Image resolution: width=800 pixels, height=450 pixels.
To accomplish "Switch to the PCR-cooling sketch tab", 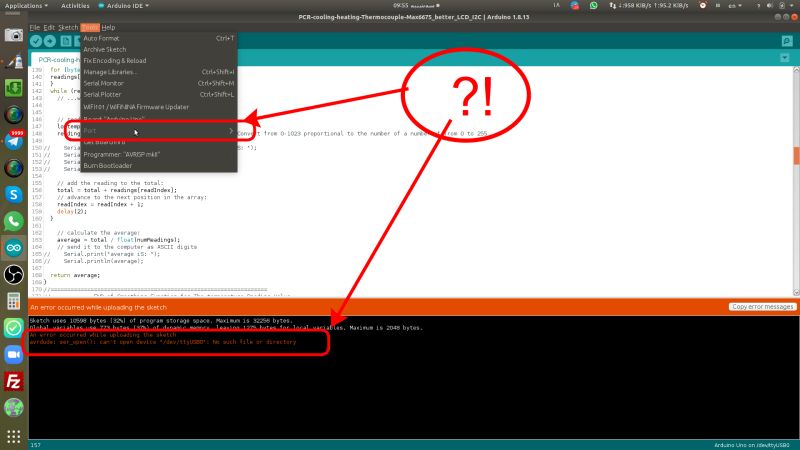I will click(56, 60).
